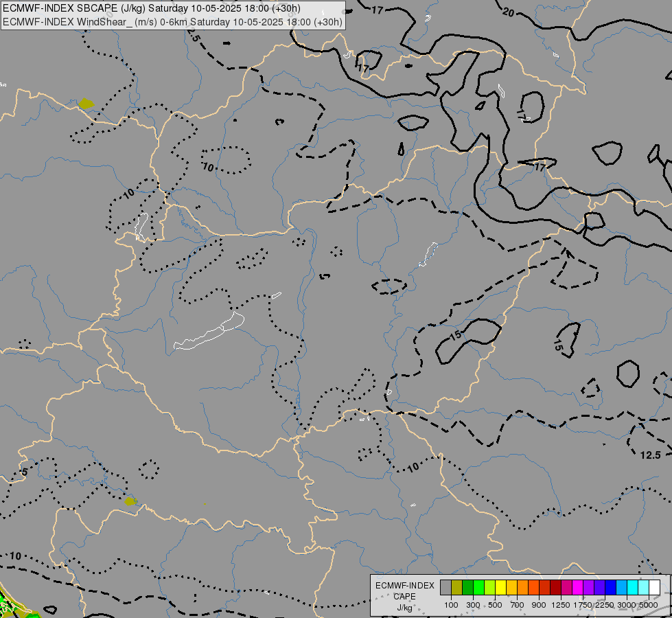Click the dark green legend swatch

pos(467,588)
